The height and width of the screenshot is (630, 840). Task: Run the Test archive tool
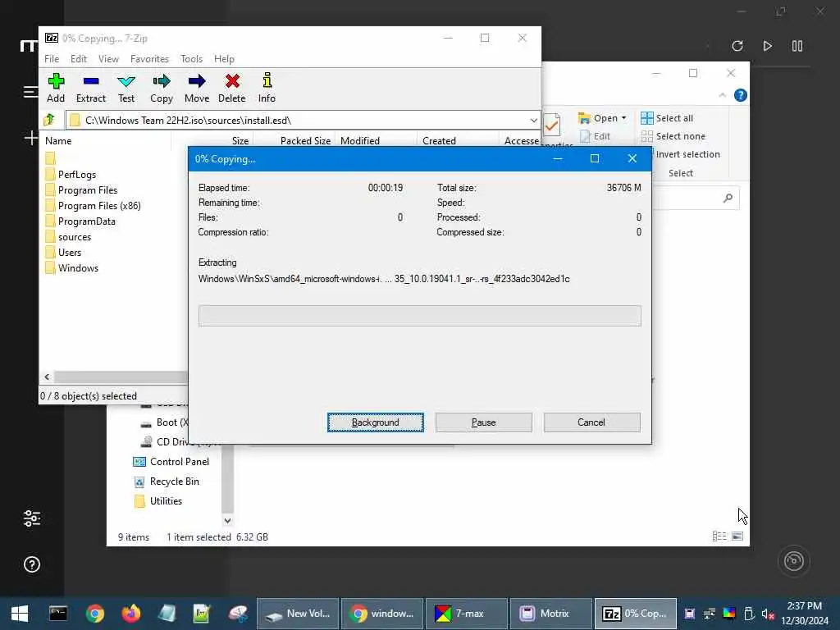tap(126, 89)
